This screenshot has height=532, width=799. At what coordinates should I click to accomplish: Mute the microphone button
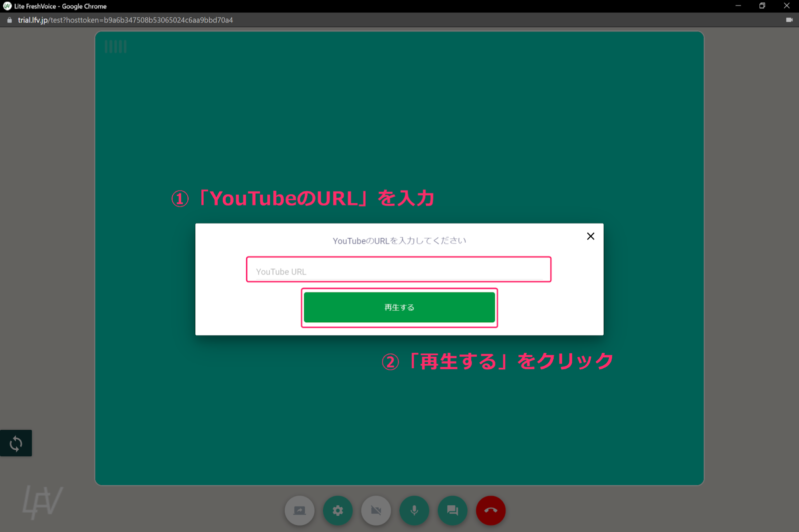tap(414, 511)
